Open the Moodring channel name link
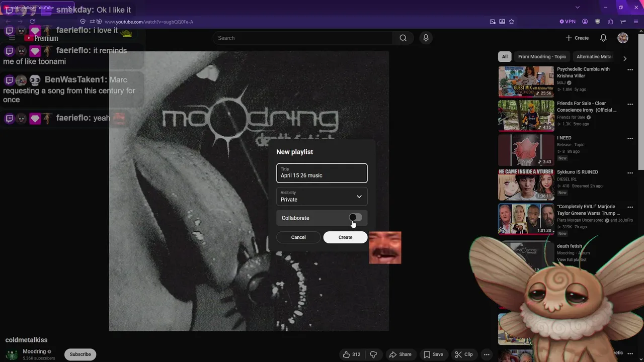The image size is (644, 362). tap(34, 351)
